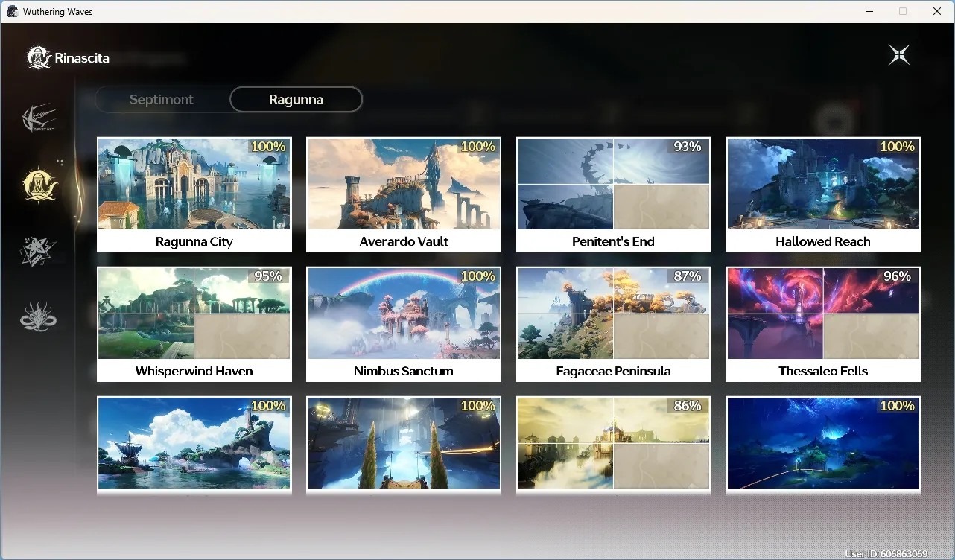
Task: Switch to the Septimont tab
Action: 162,99
